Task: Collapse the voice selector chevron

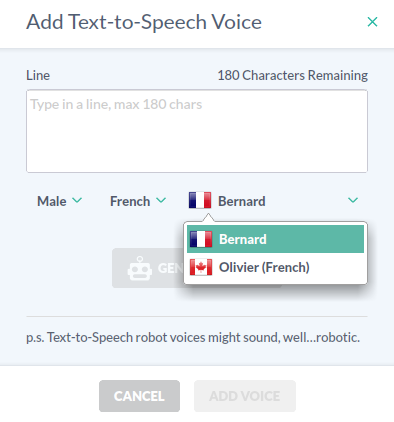Action: pyautogui.click(x=353, y=200)
